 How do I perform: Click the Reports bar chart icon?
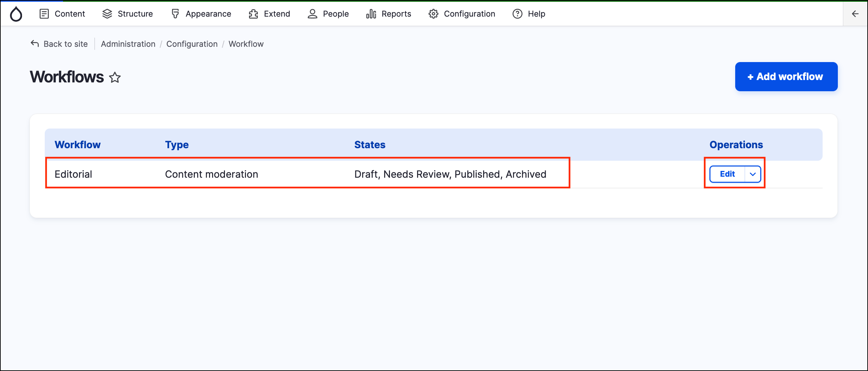coord(371,14)
